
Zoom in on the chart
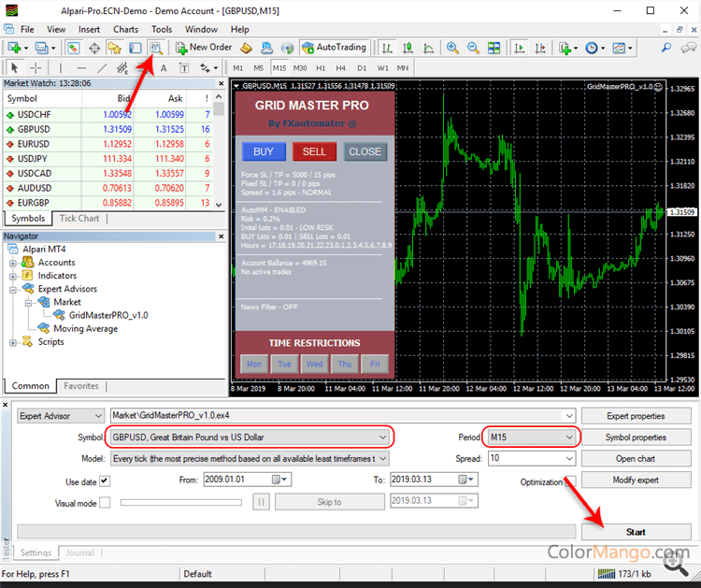452,48
